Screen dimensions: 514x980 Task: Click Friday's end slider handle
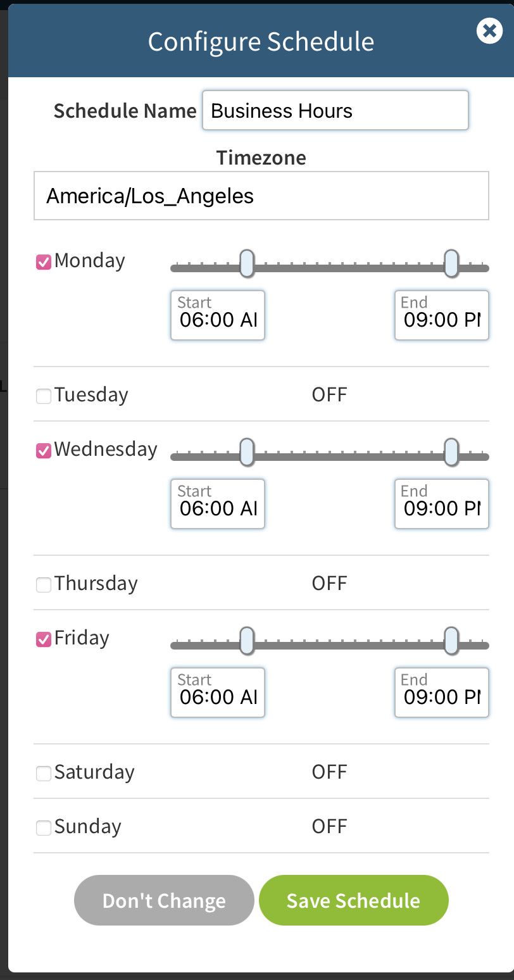coord(451,641)
